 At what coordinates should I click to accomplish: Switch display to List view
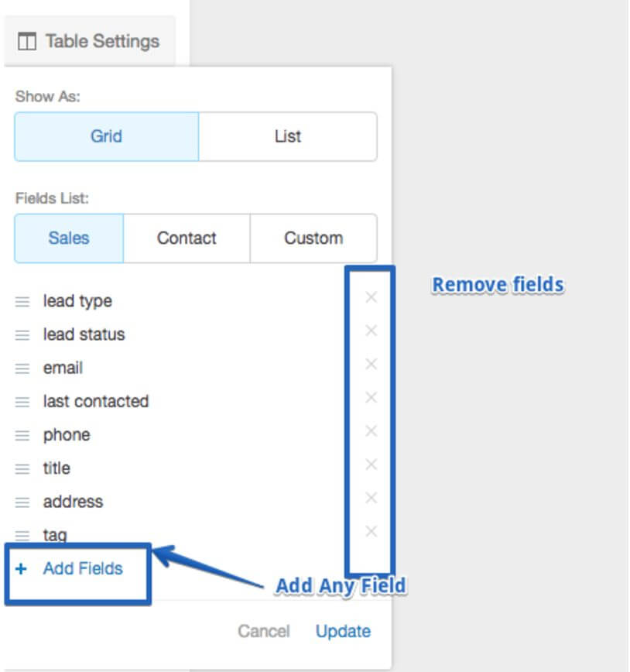(x=287, y=136)
